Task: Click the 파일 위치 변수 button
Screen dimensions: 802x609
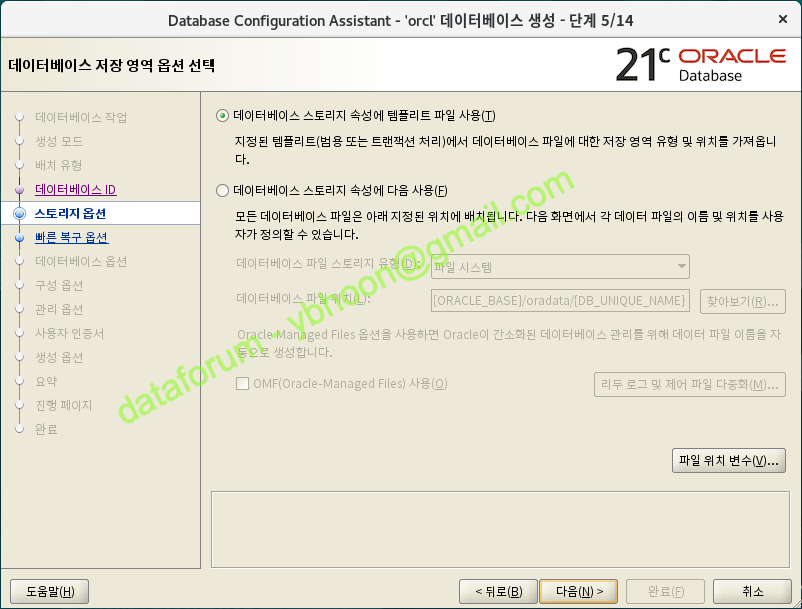Action: tap(728, 461)
